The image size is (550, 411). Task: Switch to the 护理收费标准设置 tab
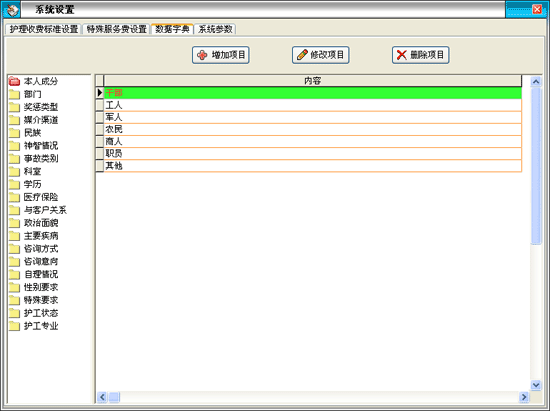click(44, 29)
